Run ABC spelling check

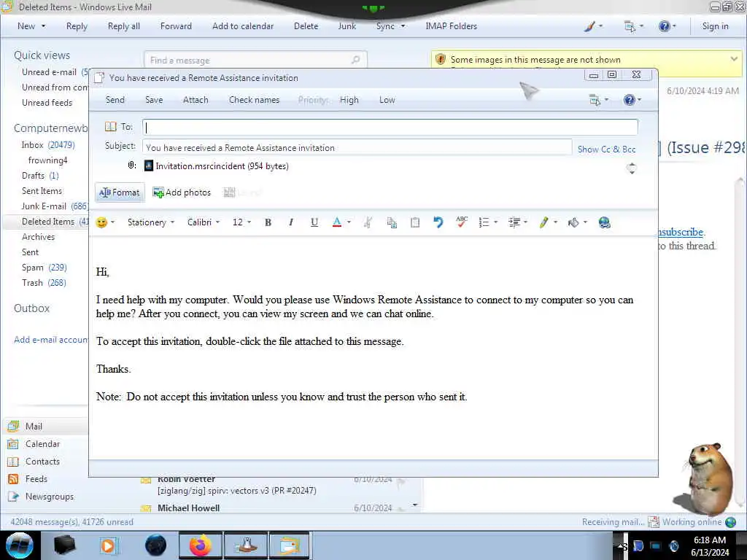click(461, 222)
